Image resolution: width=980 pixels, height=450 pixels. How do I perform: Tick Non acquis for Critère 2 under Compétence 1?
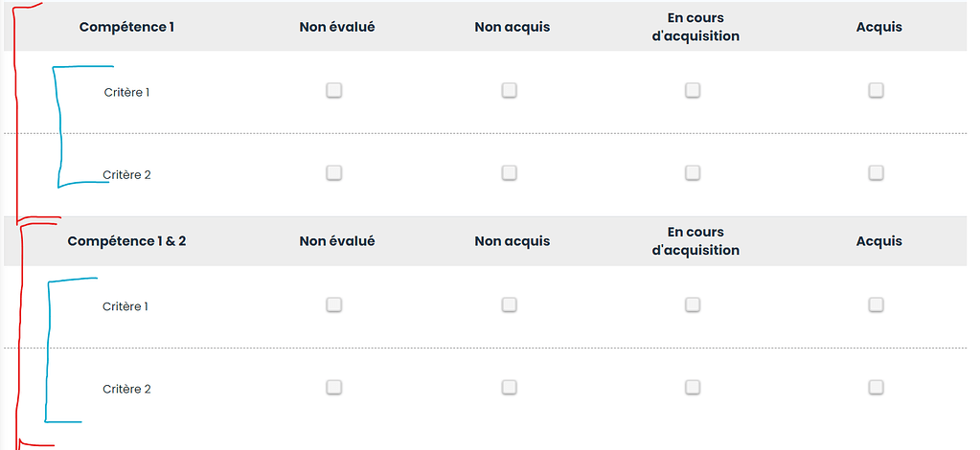coord(509,173)
